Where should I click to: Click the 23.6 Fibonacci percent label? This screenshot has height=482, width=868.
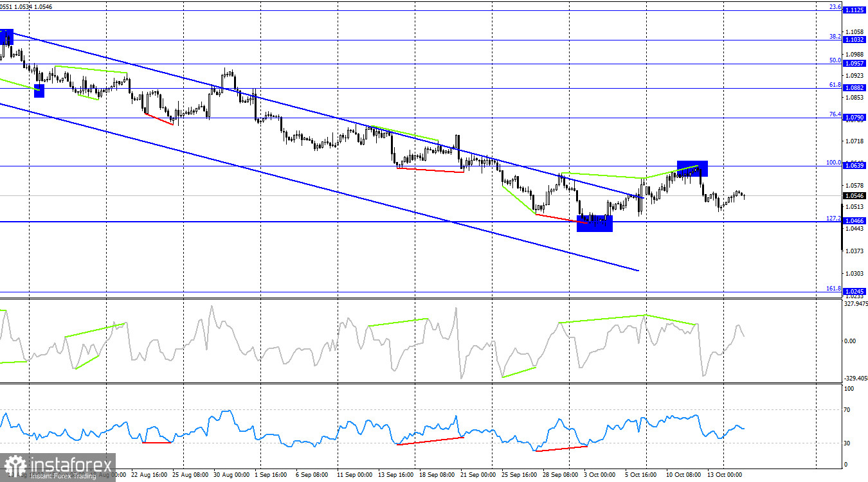click(835, 7)
